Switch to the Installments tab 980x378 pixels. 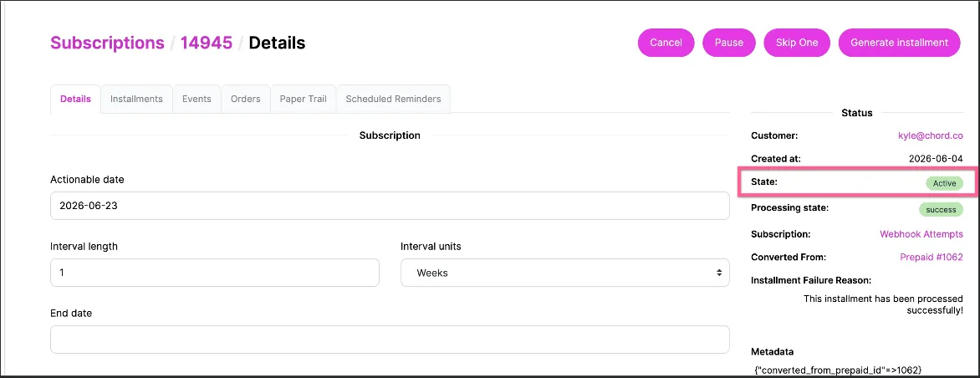pos(136,99)
